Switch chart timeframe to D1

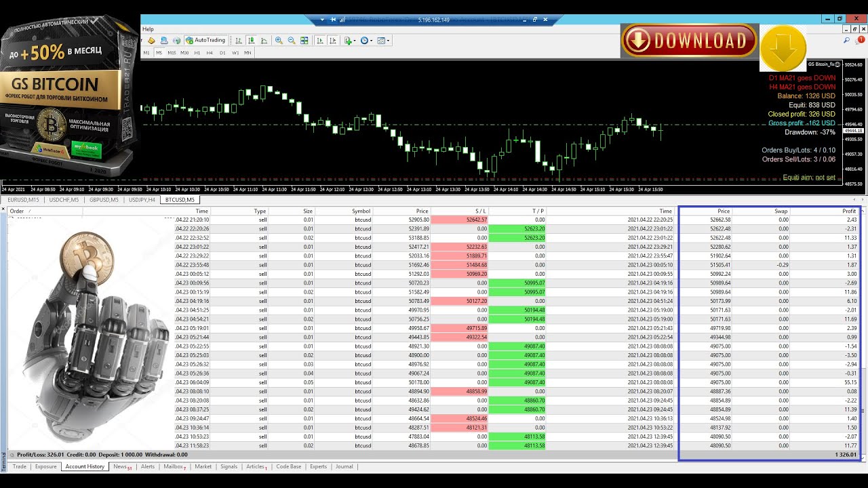pyautogui.click(x=222, y=52)
